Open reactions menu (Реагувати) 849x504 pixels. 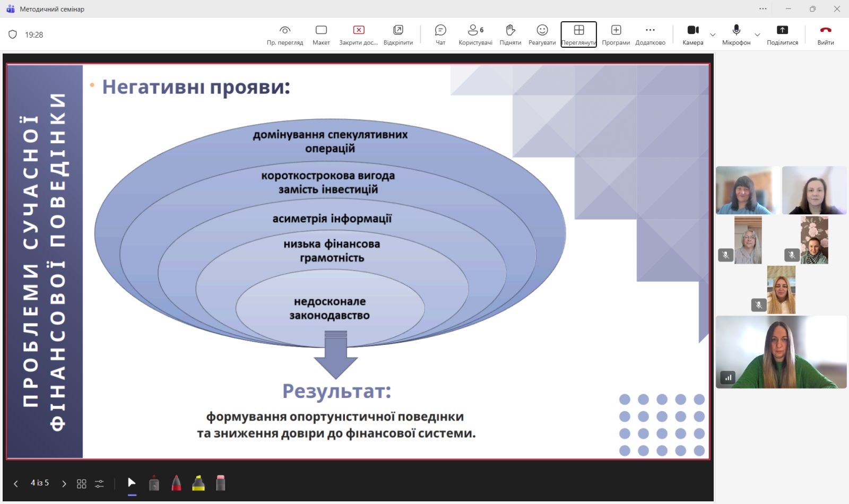pyautogui.click(x=542, y=34)
